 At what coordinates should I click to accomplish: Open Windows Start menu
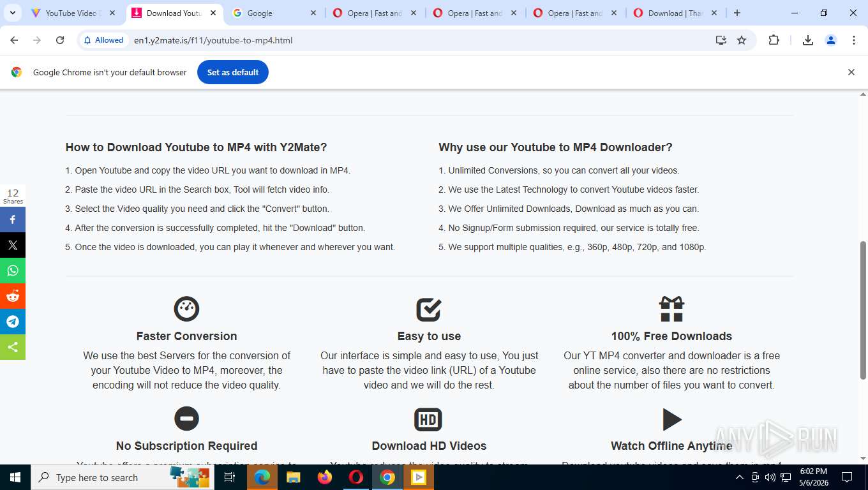15,477
